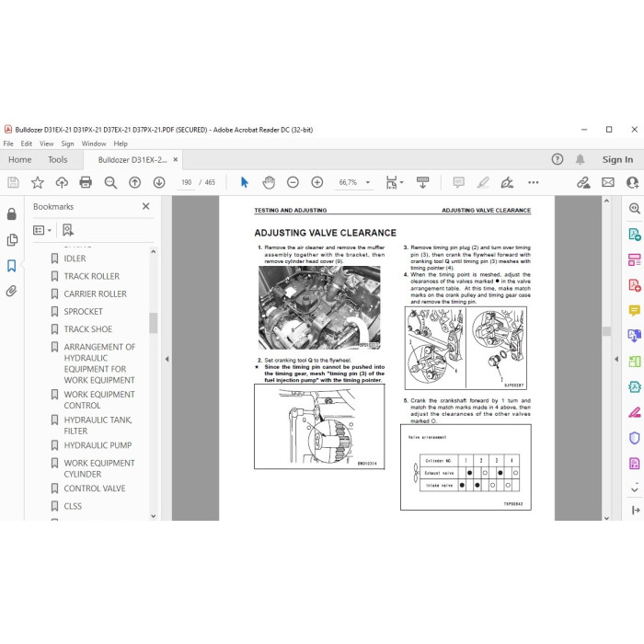Click the page number field

click(x=186, y=182)
